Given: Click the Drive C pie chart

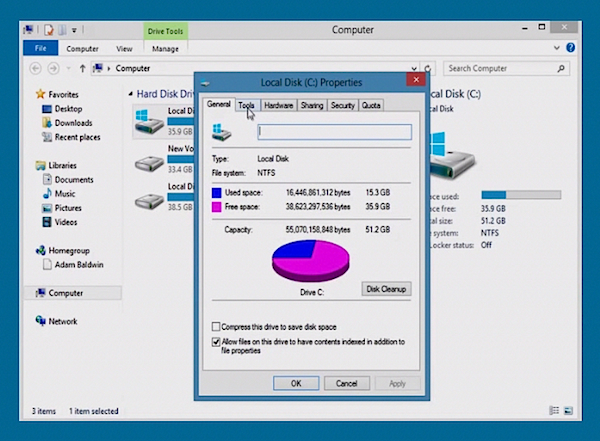Looking at the screenshot, I should (x=311, y=260).
